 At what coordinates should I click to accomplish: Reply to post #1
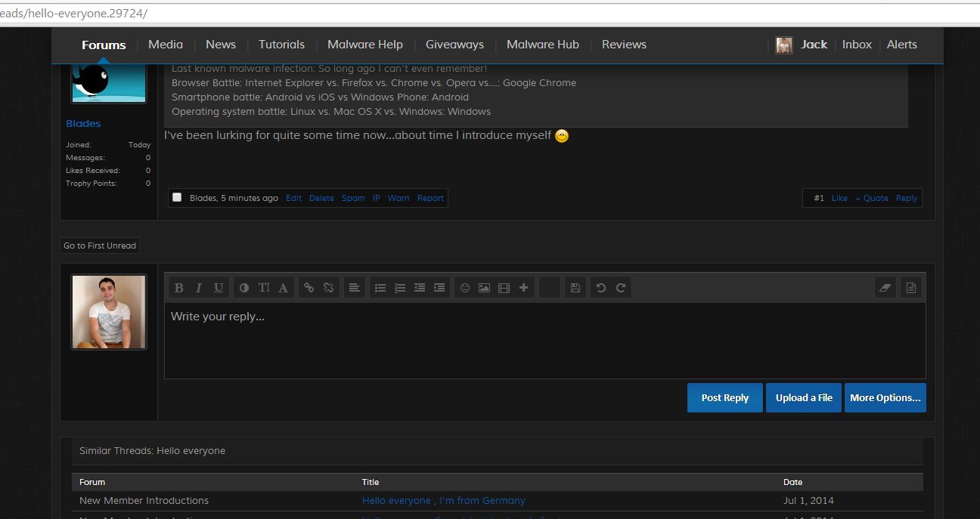[x=907, y=198]
